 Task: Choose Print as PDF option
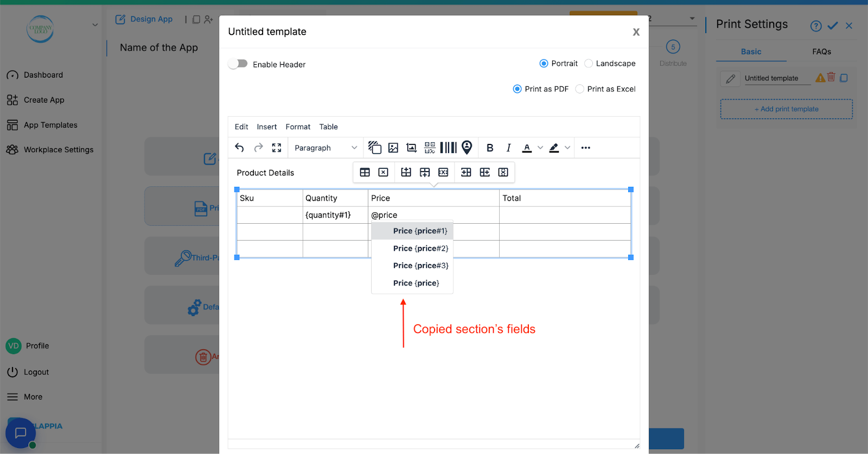(x=517, y=89)
